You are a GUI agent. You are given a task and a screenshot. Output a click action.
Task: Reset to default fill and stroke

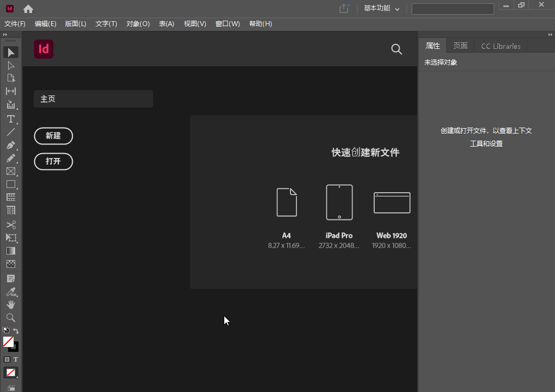[5, 330]
